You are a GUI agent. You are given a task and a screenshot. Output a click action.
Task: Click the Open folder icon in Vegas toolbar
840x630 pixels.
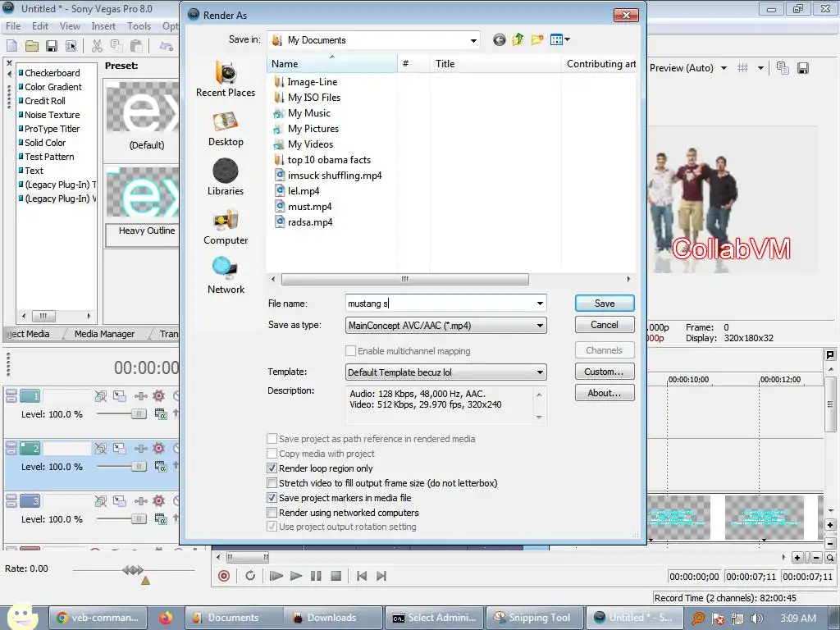(32, 46)
